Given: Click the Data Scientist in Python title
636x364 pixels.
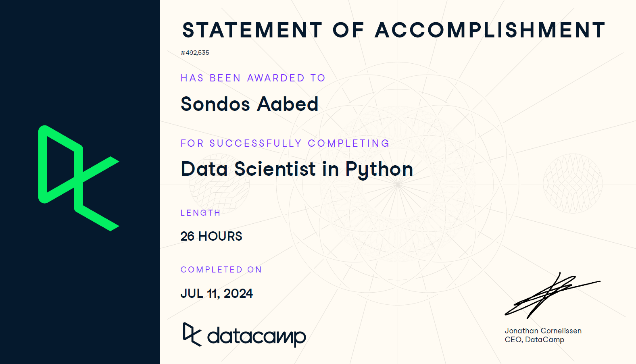Looking at the screenshot, I should tap(297, 169).
